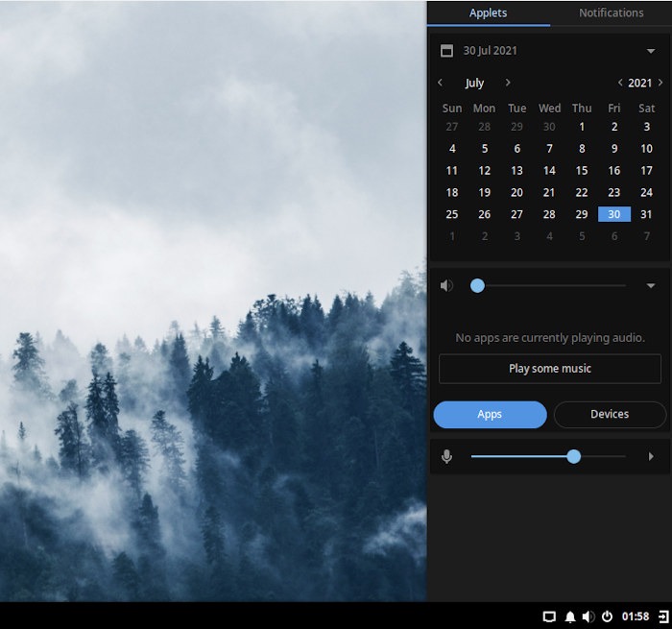The image size is (672, 629).
Task: Select July 1 in the calendar
Action: coord(582,127)
